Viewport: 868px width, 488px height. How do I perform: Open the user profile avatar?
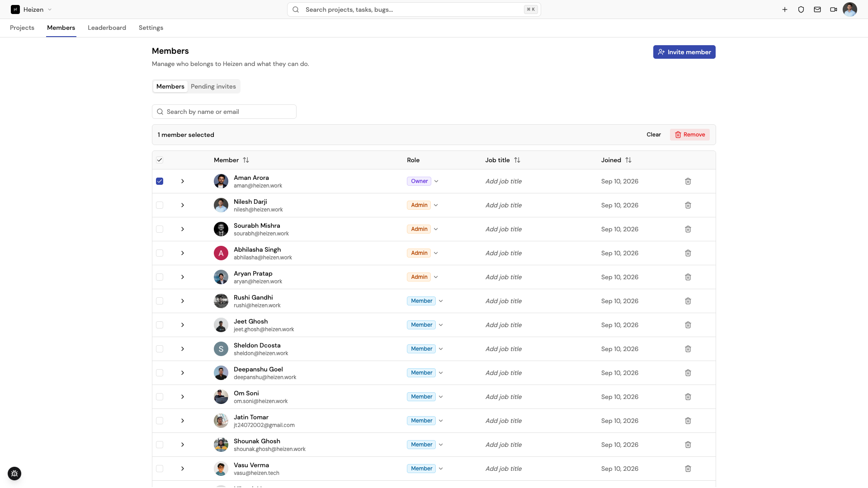850,9
